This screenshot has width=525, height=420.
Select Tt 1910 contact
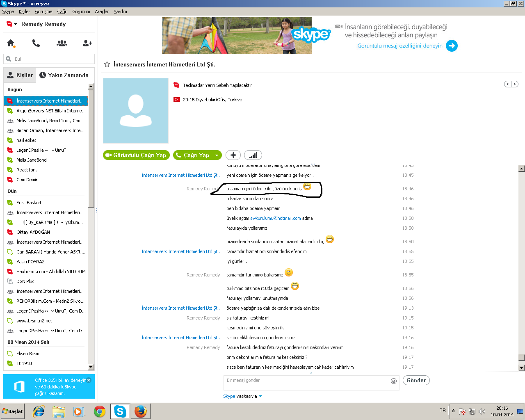coord(46,363)
